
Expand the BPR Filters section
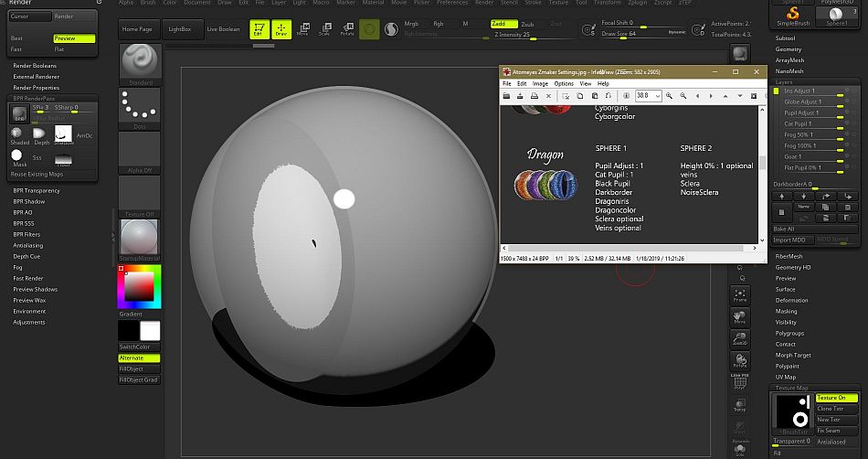(x=26, y=234)
